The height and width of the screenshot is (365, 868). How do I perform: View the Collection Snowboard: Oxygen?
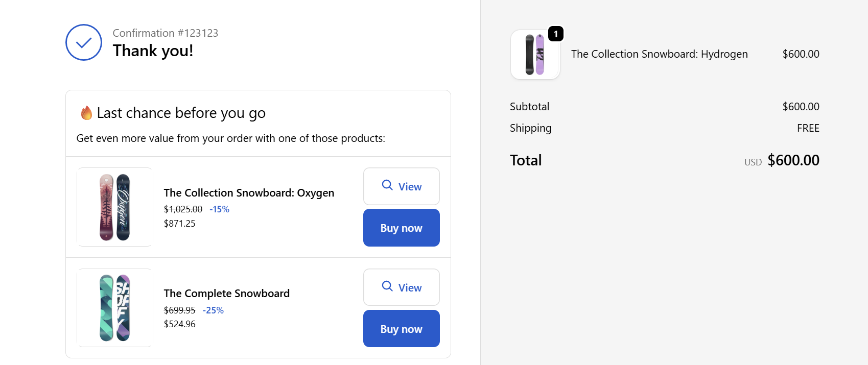coord(402,186)
